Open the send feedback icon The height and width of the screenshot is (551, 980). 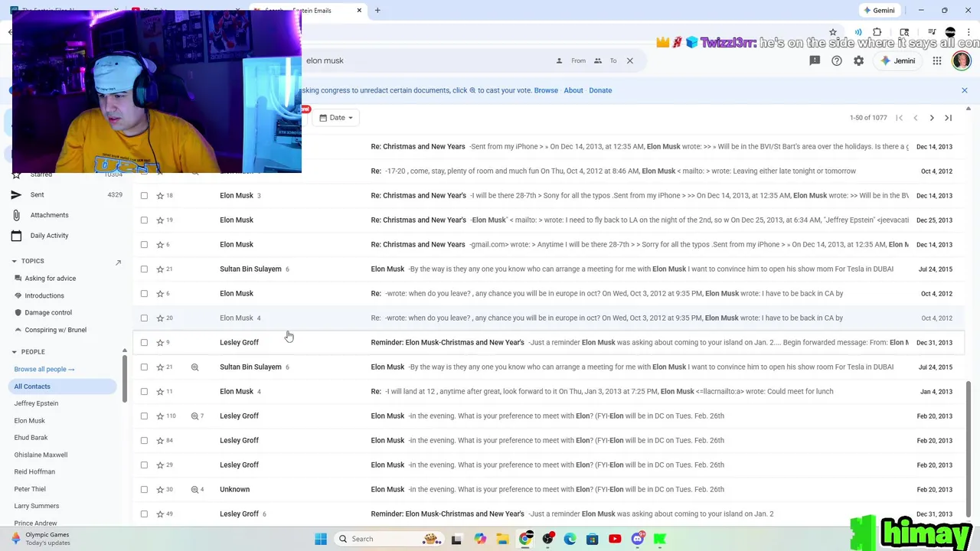(x=815, y=60)
